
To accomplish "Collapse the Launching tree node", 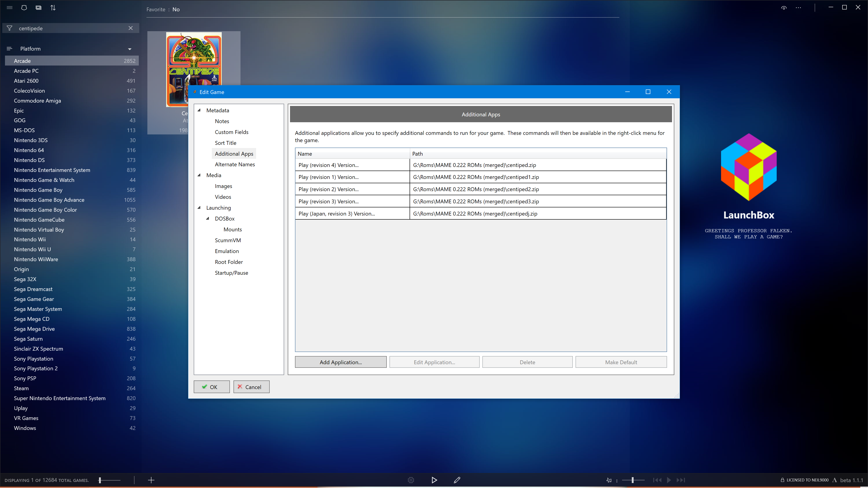I will click(x=199, y=208).
